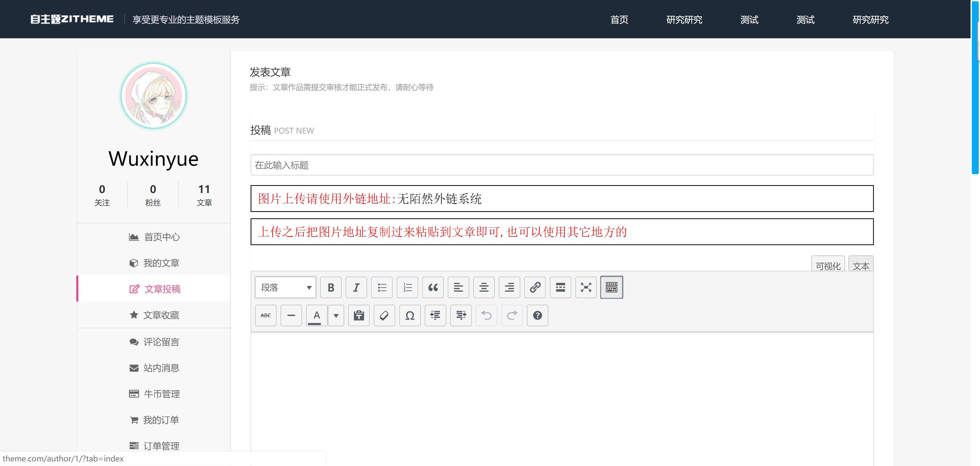Viewport: 980px width, 466px height.
Task: Insert the Read More tag
Action: click(x=560, y=288)
